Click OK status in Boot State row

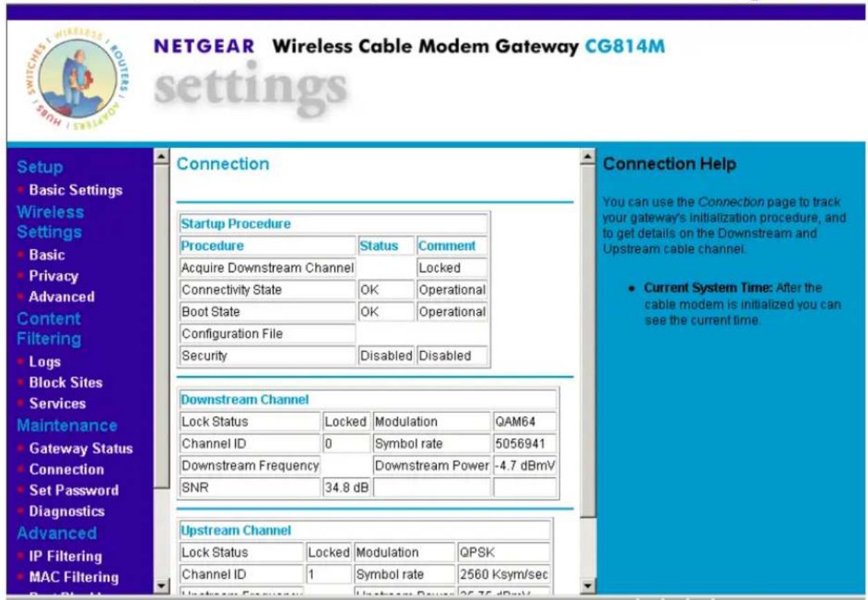pyautogui.click(x=385, y=312)
